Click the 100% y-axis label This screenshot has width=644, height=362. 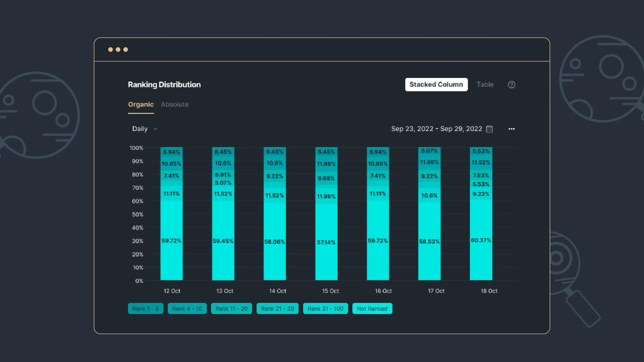[x=136, y=148]
